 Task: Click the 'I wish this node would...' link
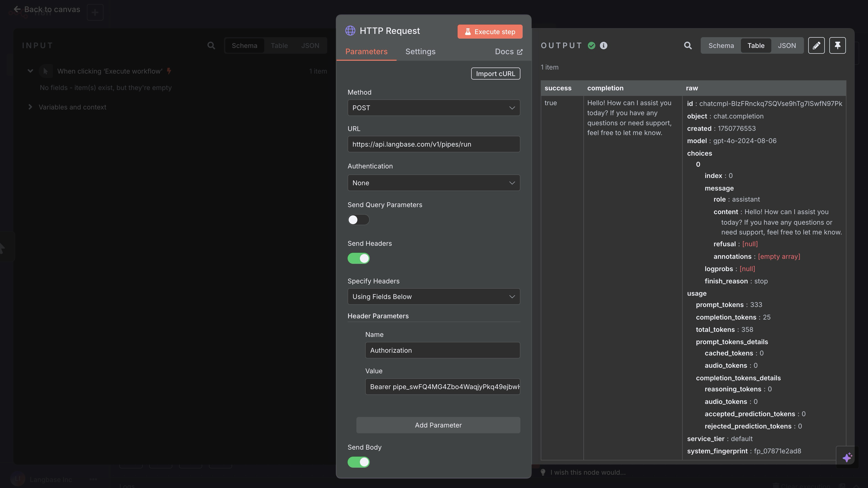click(x=588, y=472)
